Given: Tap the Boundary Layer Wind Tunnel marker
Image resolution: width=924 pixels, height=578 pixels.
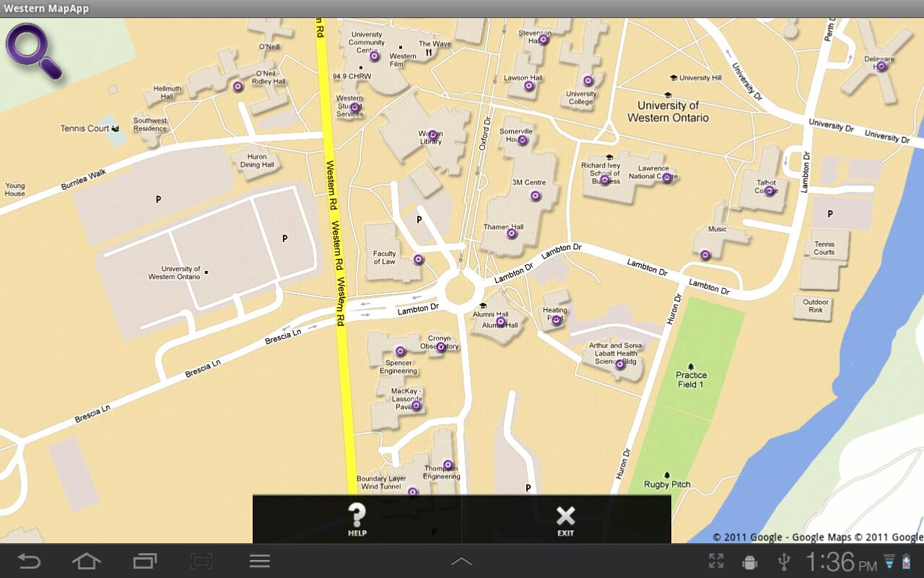Looking at the screenshot, I should point(412,493).
